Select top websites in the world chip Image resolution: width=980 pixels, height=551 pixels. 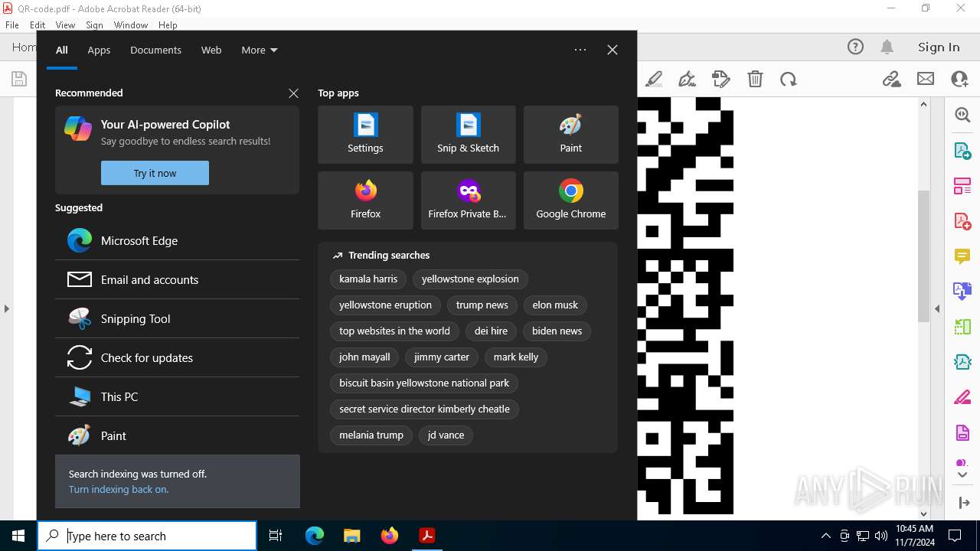click(394, 331)
